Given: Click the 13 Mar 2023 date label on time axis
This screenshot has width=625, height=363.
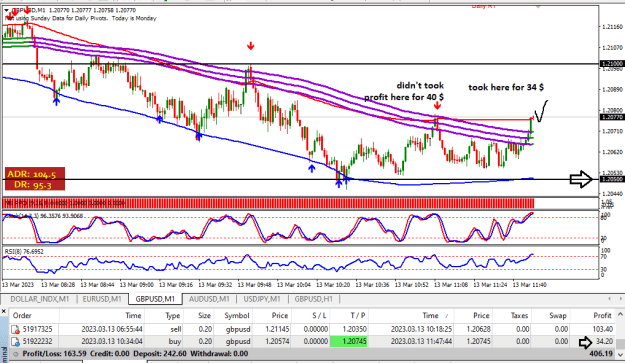Looking at the screenshot, I should pos(18,285).
